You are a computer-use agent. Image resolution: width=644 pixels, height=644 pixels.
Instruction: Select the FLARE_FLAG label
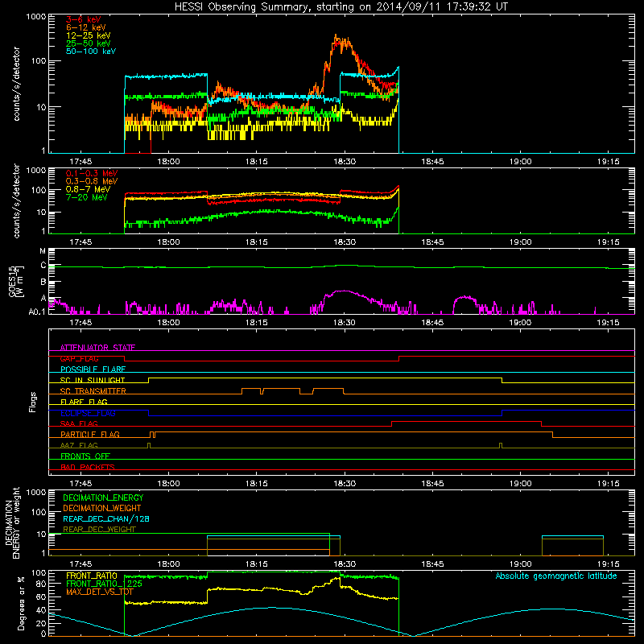pyautogui.click(x=84, y=402)
